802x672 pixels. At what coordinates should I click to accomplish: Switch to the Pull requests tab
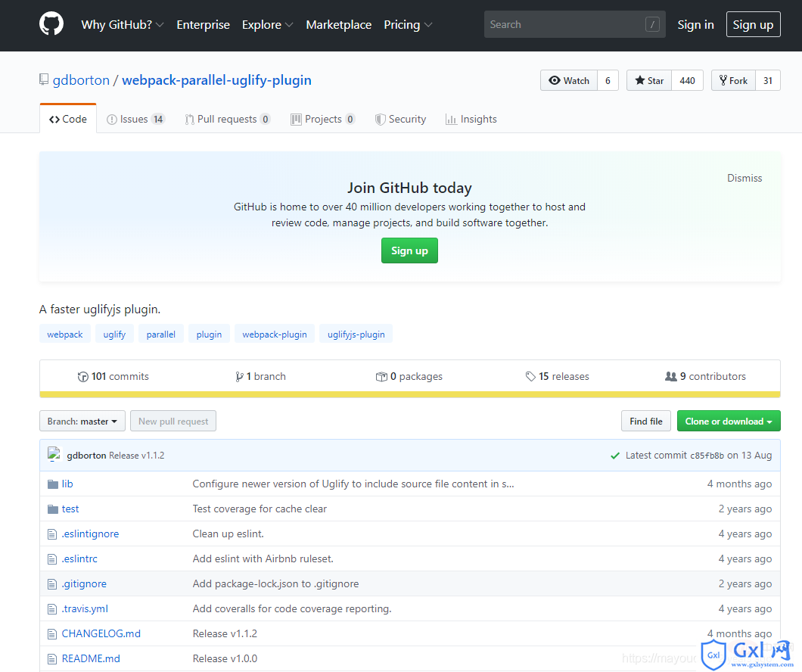(228, 119)
